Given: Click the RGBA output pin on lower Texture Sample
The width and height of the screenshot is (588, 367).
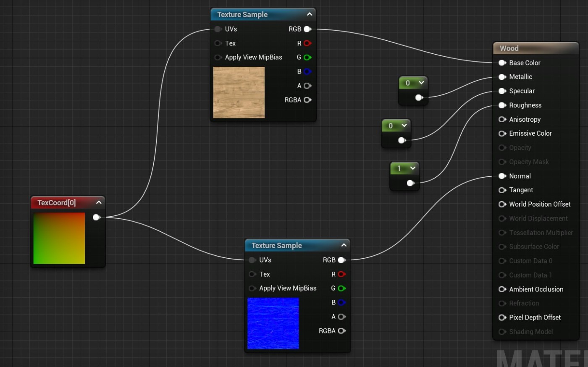Looking at the screenshot, I should [x=342, y=331].
